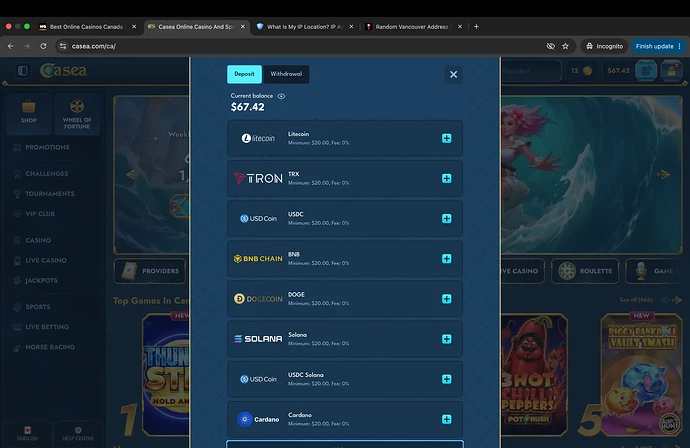Click the Finish update button
The image size is (690, 448).
click(x=658, y=46)
